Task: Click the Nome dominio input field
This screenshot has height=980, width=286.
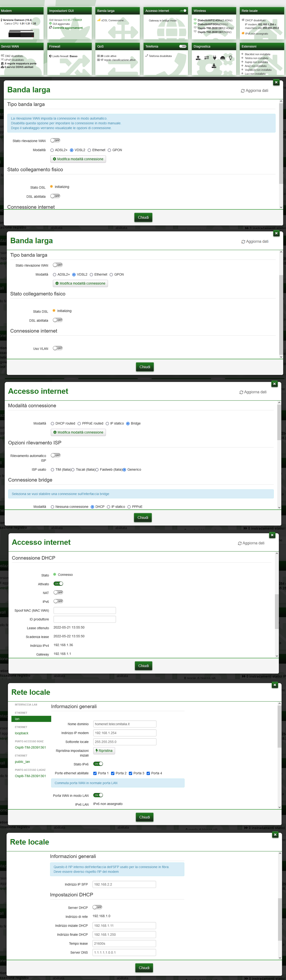Action: pos(125,724)
